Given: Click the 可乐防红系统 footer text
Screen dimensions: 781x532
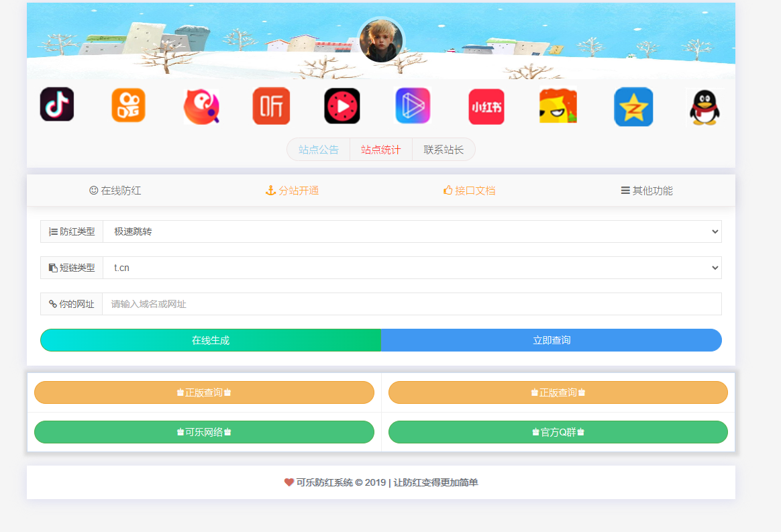Looking at the screenshot, I should 324,482.
